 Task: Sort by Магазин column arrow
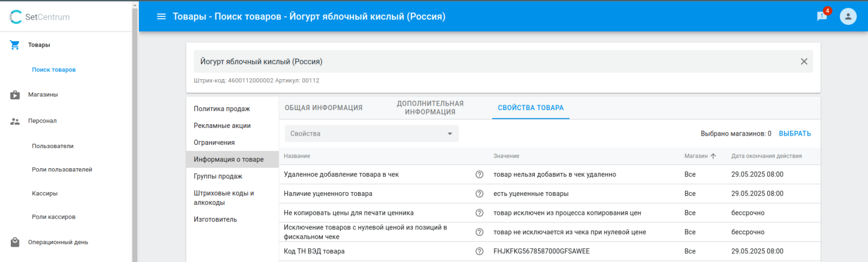[x=713, y=156]
